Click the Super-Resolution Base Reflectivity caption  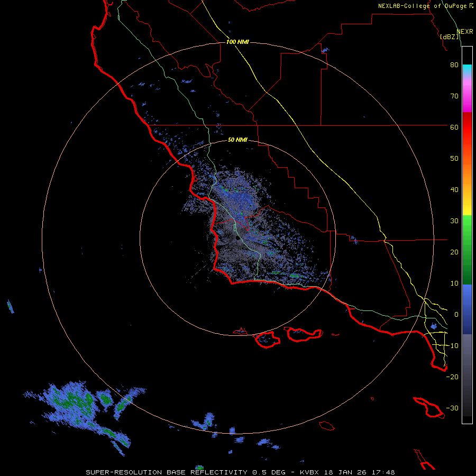(x=240, y=472)
